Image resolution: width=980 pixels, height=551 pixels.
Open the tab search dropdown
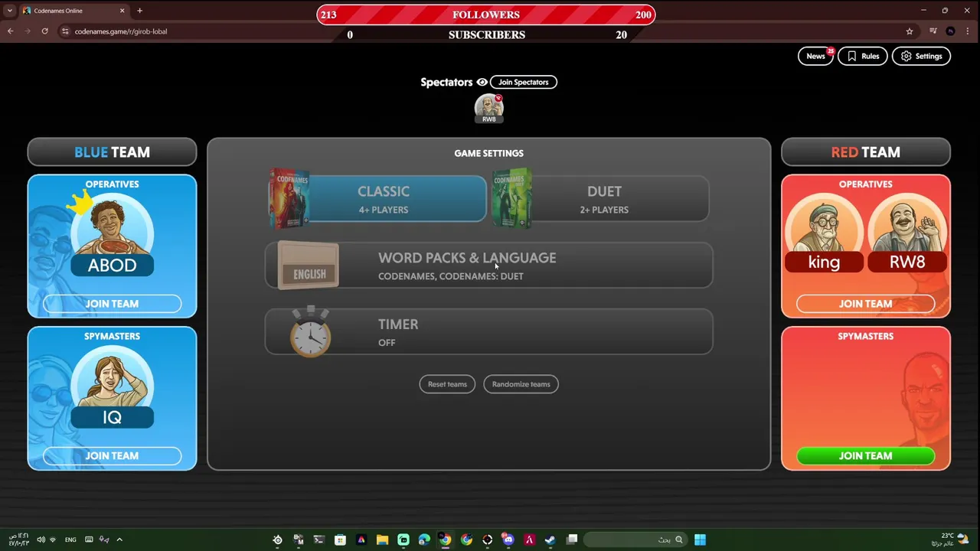(8, 11)
